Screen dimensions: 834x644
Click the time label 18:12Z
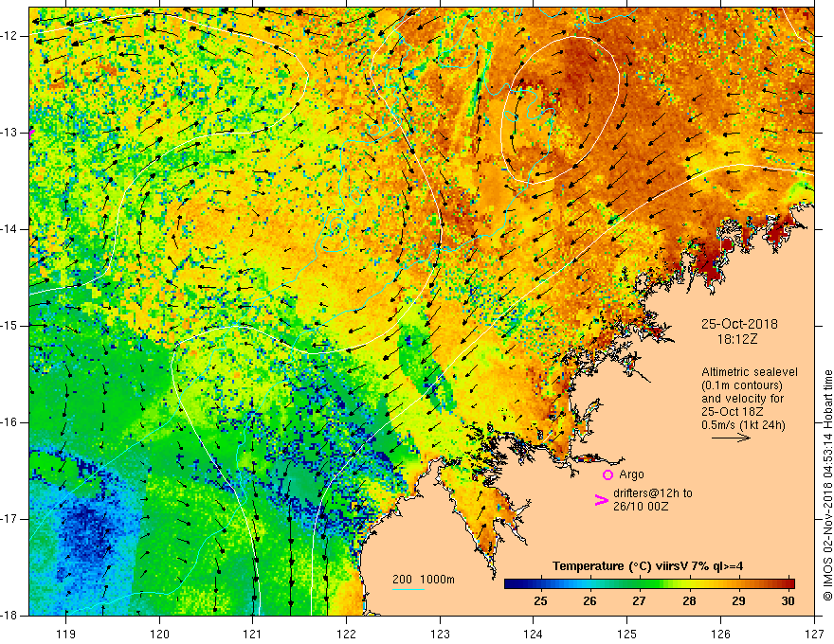tap(737, 339)
